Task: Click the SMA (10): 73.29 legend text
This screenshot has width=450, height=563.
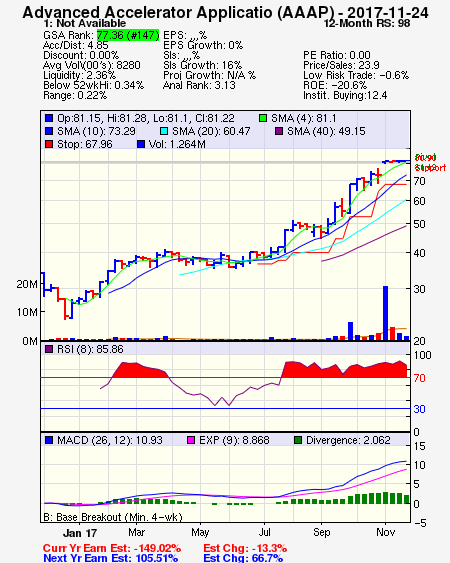Action: tap(96, 131)
